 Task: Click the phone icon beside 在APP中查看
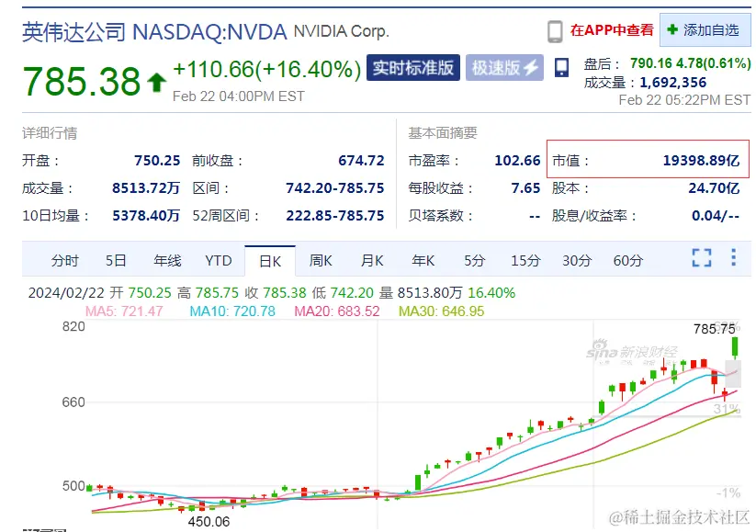(555, 31)
